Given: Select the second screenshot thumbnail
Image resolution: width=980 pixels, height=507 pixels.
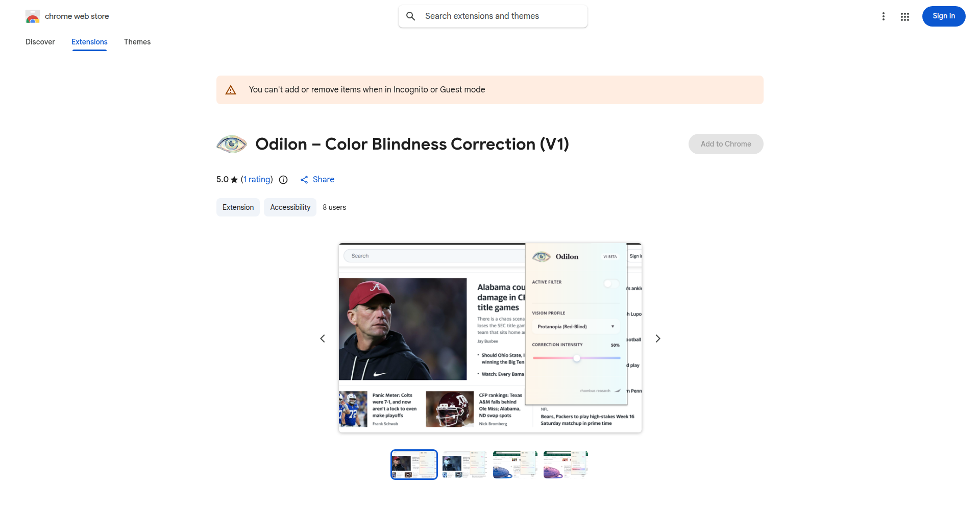Looking at the screenshot, I should 464,464.
